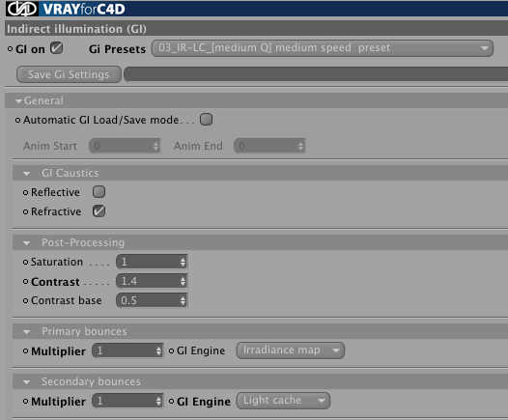Click the Reflective parameter animation dot
Screen dimensions: 508x420
[x=26, y=192]
